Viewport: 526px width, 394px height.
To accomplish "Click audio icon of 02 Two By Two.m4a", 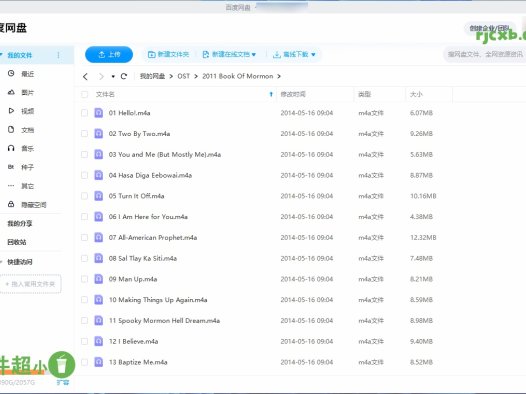I will click(99, 133).
